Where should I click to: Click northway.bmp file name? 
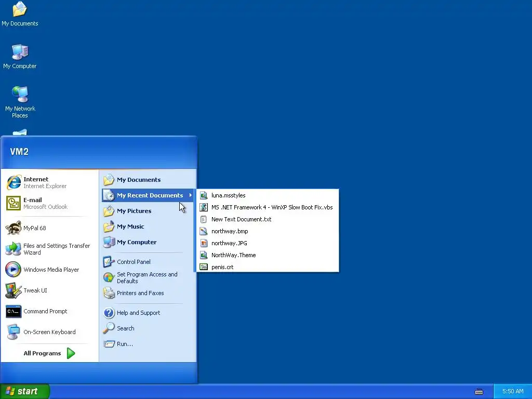point(230,231)
